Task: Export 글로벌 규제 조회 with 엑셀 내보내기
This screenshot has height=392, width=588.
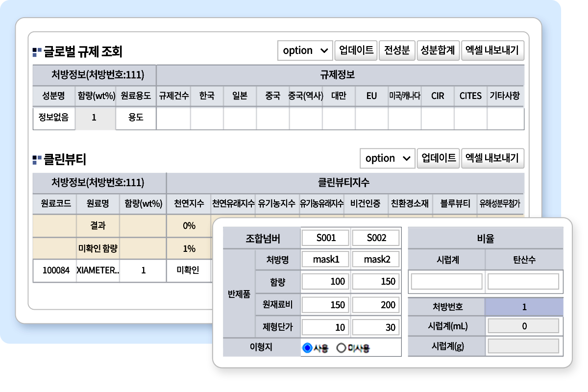Action: coord(492,50)
